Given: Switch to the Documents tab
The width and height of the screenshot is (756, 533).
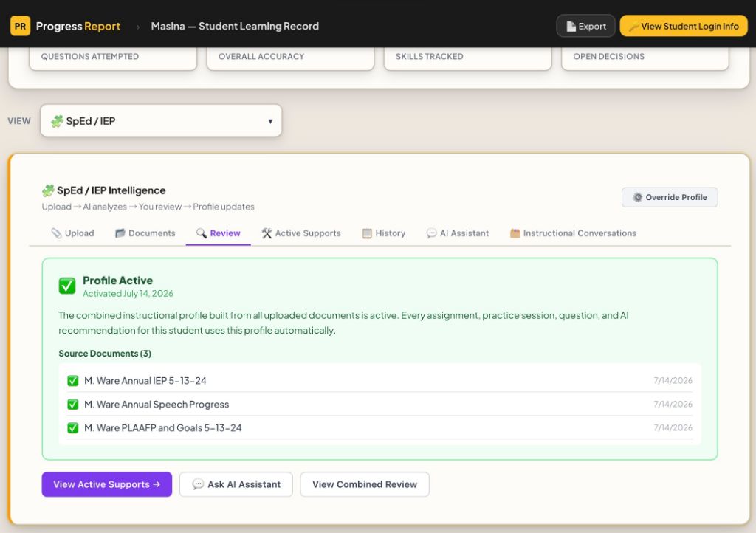Looking at the screenshot, I should pyautogui.click(x=145, y=233).
